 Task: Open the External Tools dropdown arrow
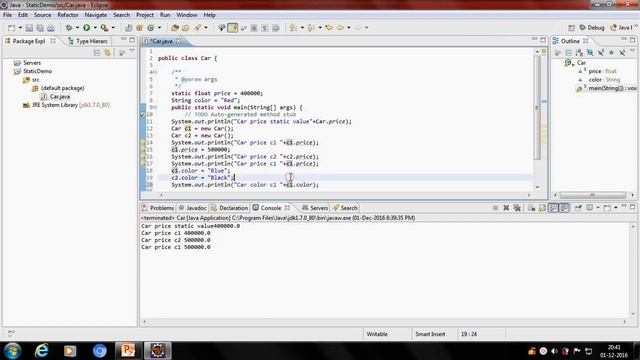click(x=113, y=28)
